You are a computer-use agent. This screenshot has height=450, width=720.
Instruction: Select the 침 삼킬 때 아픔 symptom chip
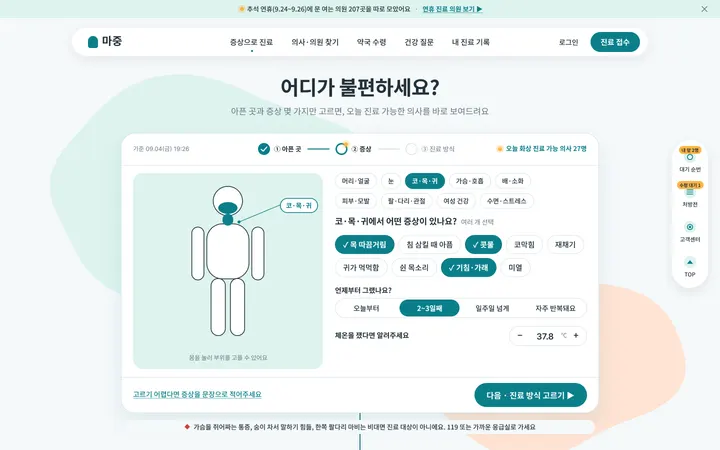pos(429,245)
